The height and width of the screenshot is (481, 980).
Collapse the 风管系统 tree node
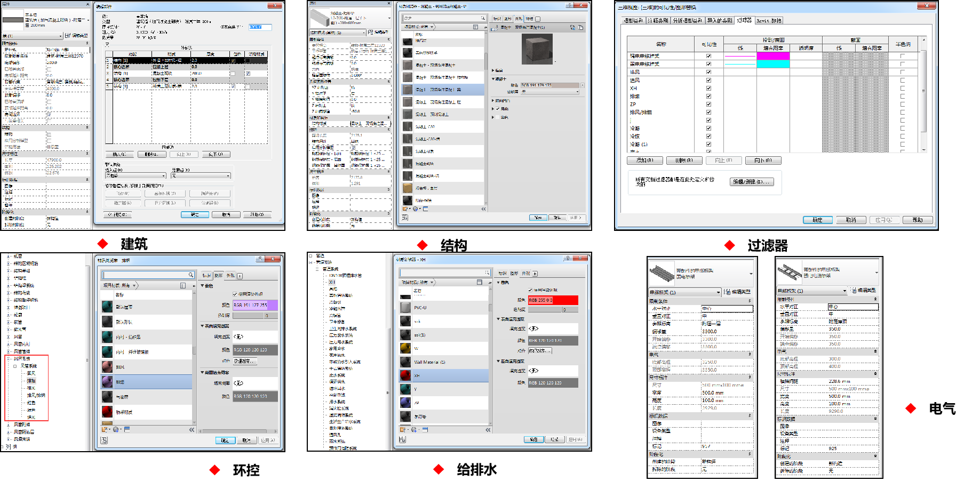tap(15, 366)
